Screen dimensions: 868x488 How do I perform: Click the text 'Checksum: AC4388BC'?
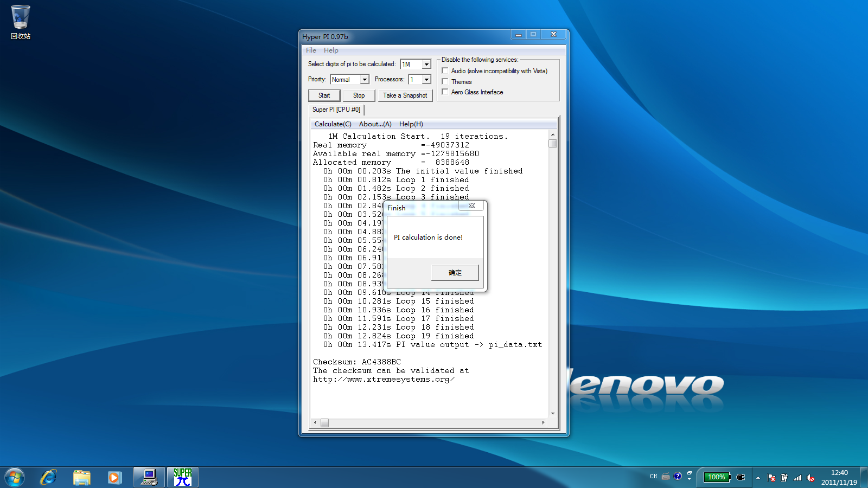[x=357, y=362]
